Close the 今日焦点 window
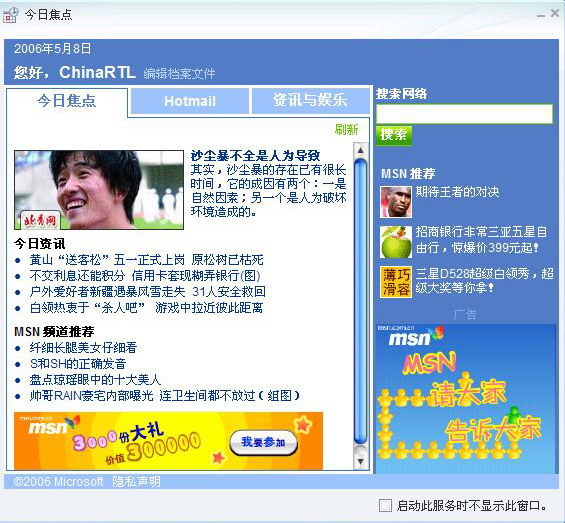 pos(555,13)
